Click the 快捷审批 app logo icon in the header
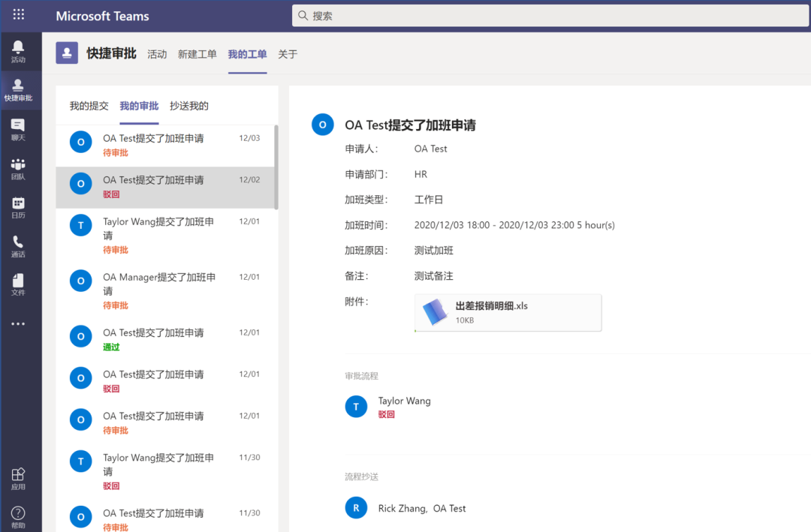811x532 pixels. coord(67,53)
